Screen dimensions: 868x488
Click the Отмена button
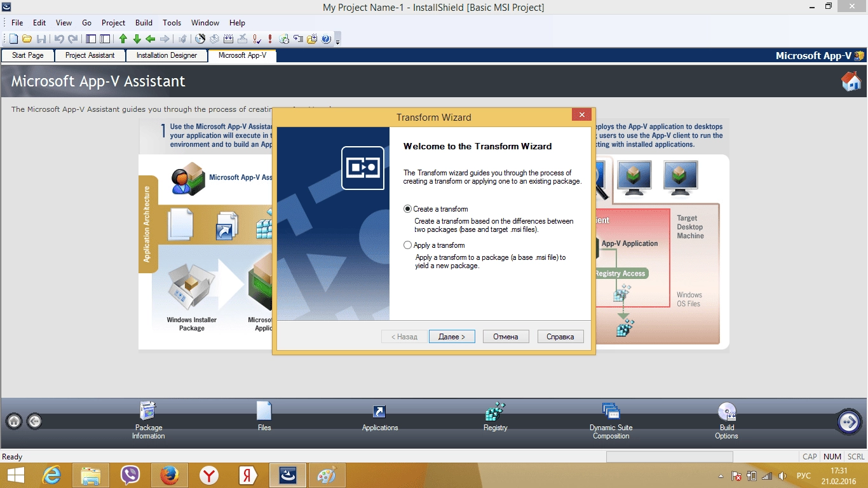point(506,337)
